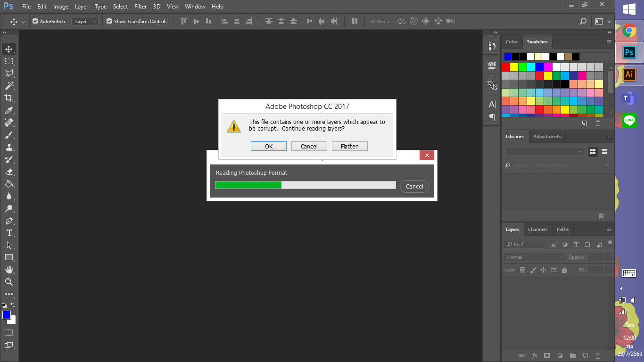Toggle Quick Mask mode icon
This screenshot has width=644, height=362.
(9, 332)
